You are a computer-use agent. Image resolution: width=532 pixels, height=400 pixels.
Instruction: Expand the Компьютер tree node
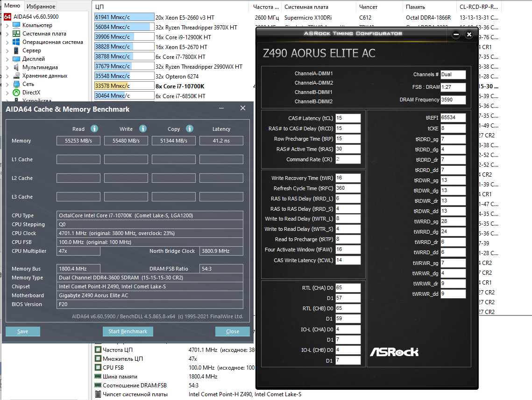click(7, 25)
